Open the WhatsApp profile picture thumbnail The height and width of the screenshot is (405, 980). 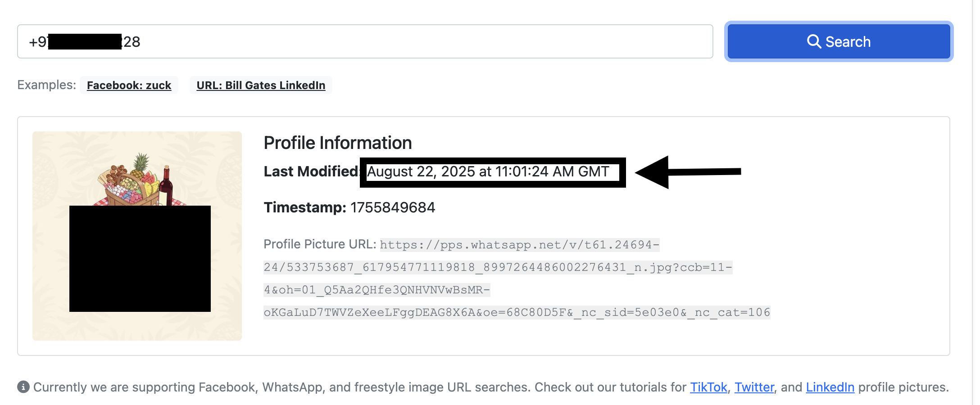click(137, 236)
